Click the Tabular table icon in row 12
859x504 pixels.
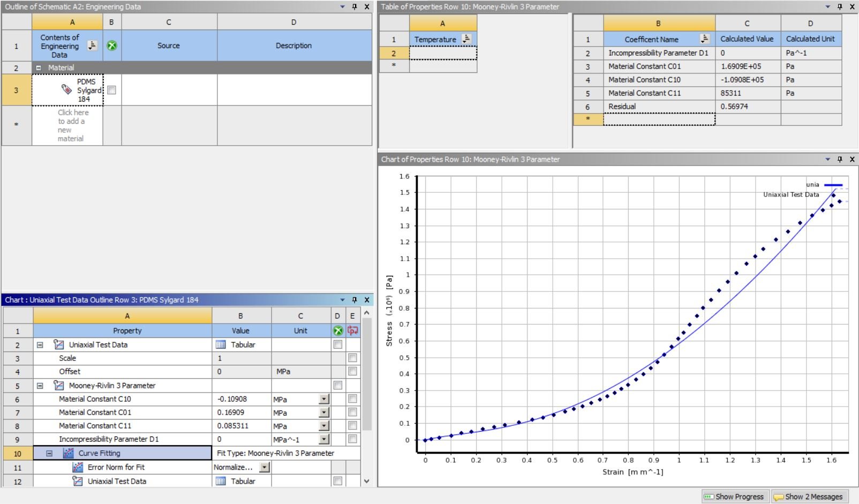point(221,481)
